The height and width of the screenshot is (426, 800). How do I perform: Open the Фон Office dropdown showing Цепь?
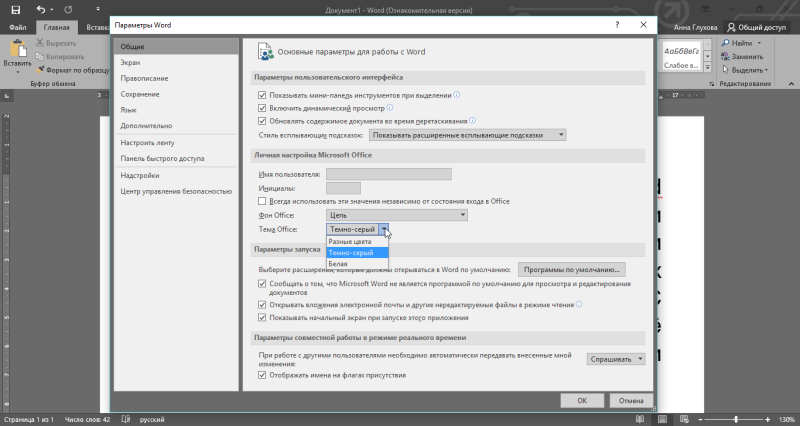[397, 215]
